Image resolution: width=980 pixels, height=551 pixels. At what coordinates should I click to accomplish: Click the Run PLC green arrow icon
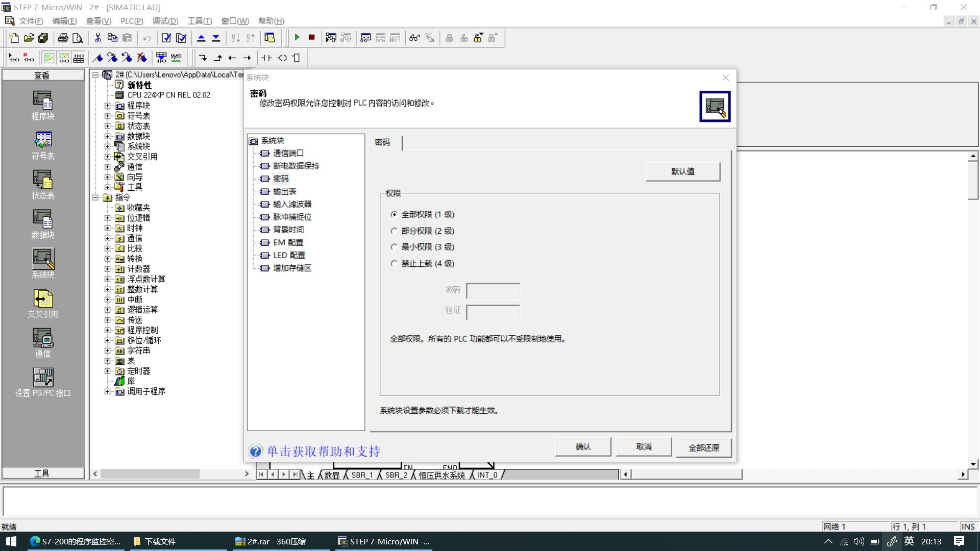click(297, 37)
